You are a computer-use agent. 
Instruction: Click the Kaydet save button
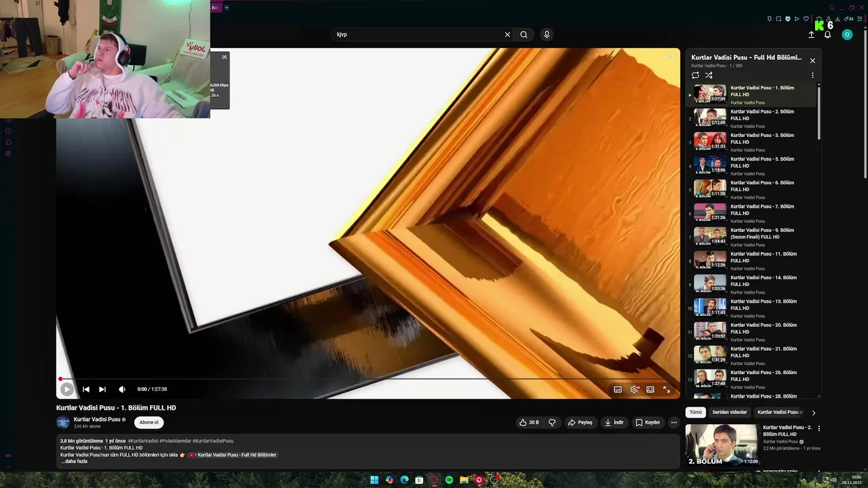tap(648, 422)
